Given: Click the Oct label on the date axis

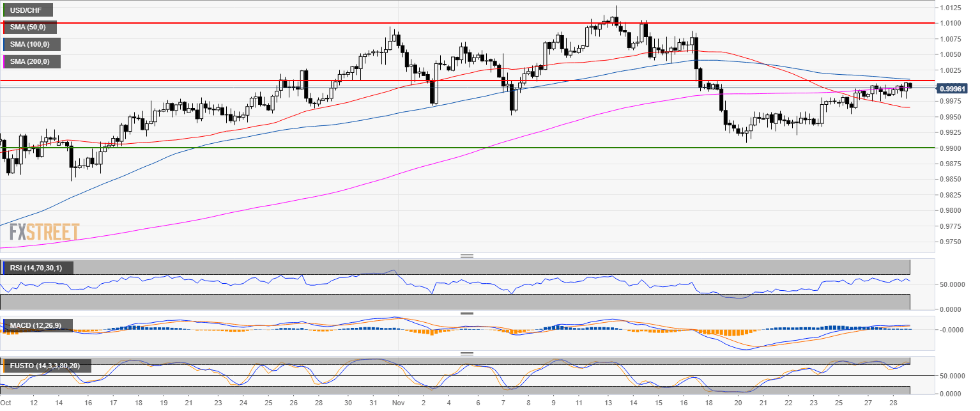Looking at the screenshot, I should click(x=6, y=404).
